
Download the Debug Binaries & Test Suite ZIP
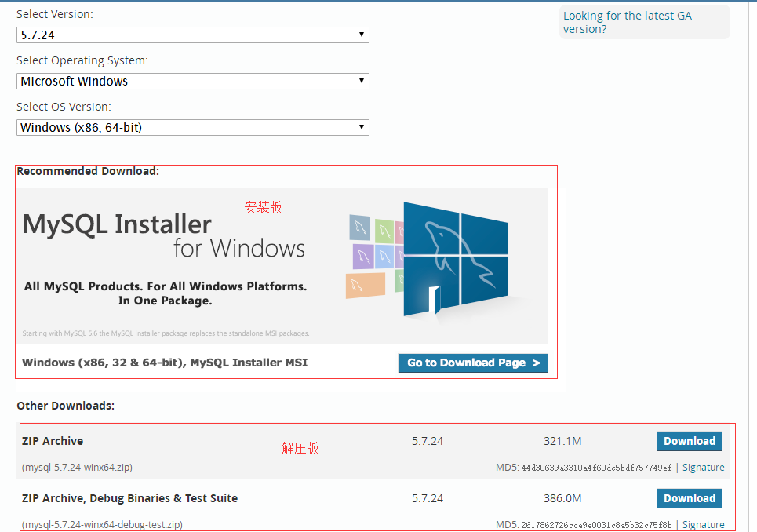(690, 498)
